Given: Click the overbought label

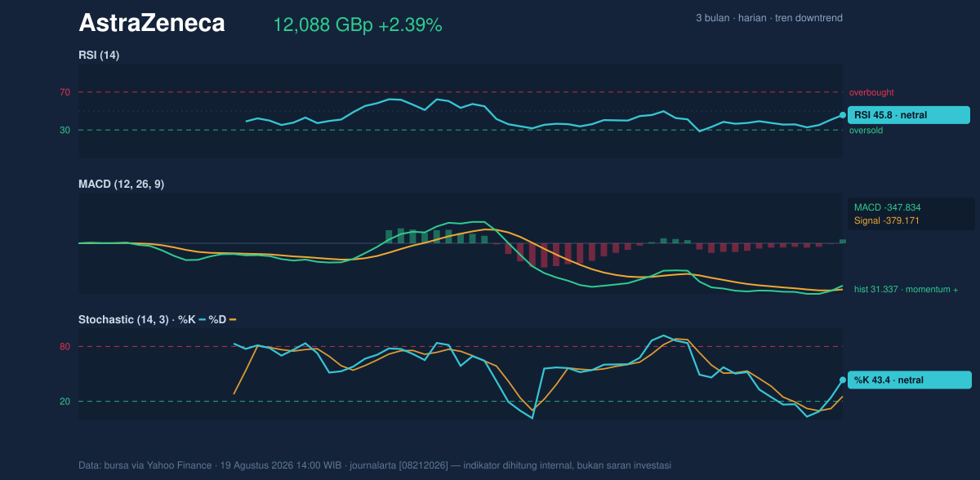Looking at the screenshot, I should 871,92.
